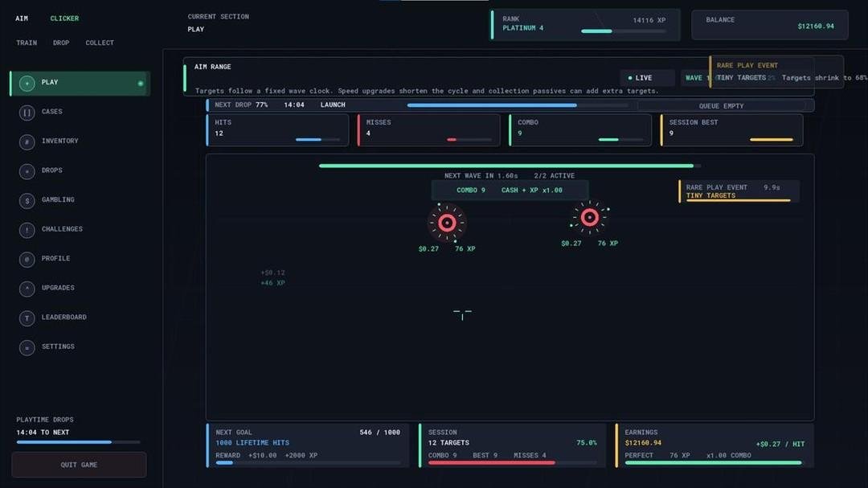Click the Combo stat card
Screen dimensions: 868x488
point(580,130)
